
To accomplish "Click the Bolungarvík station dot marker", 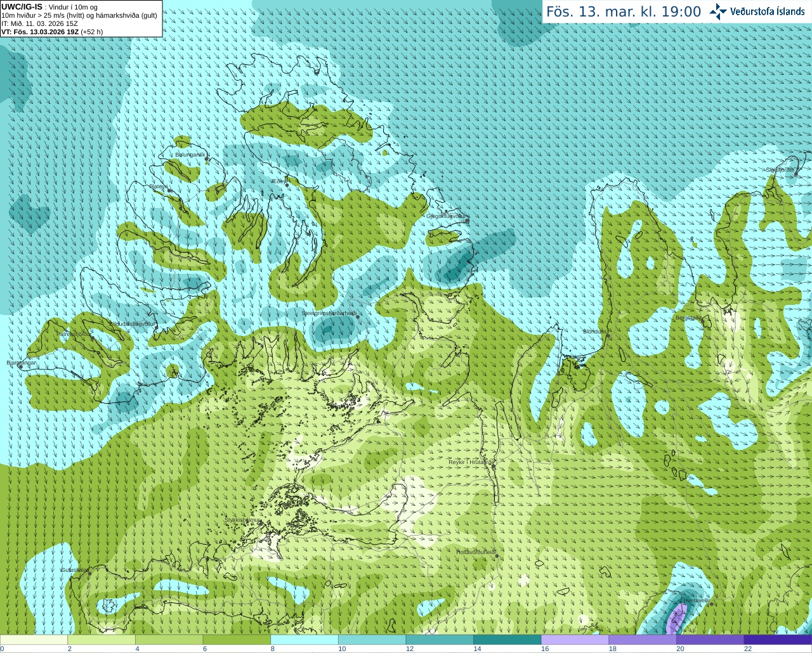I will [x=207, y=160].
